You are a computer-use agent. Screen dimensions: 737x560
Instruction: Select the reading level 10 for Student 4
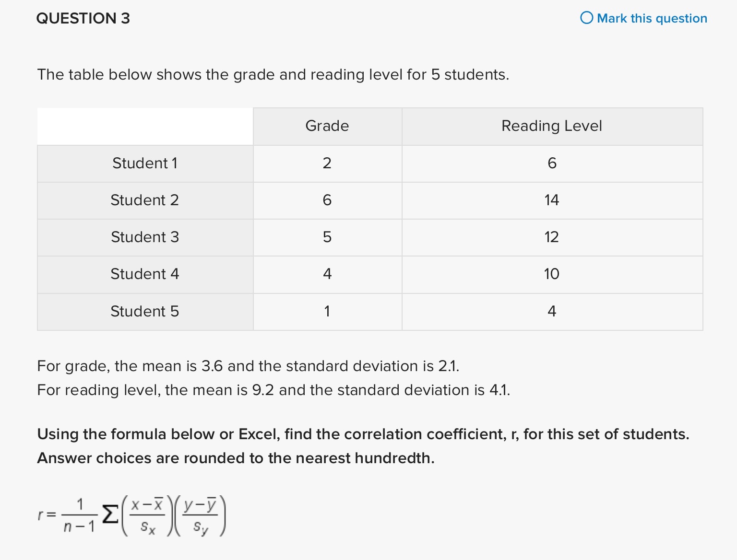coord(551,274)
